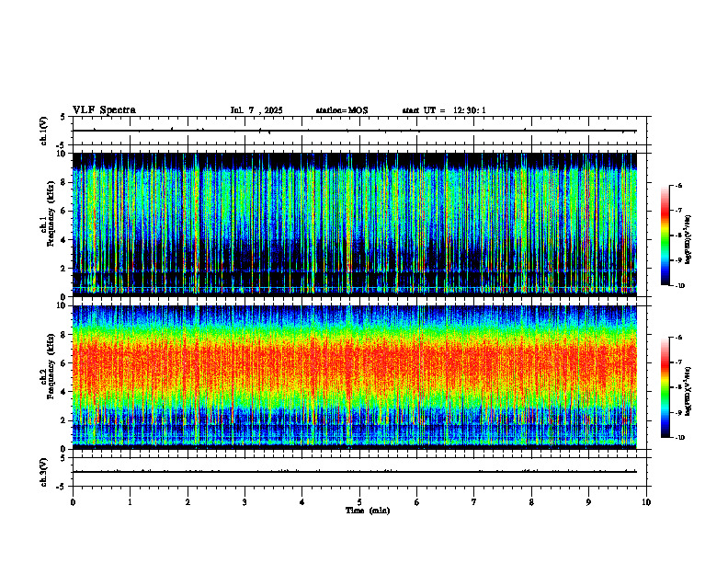
Task: Click the "station=MOS" header label
Action: tap(342, 110)
